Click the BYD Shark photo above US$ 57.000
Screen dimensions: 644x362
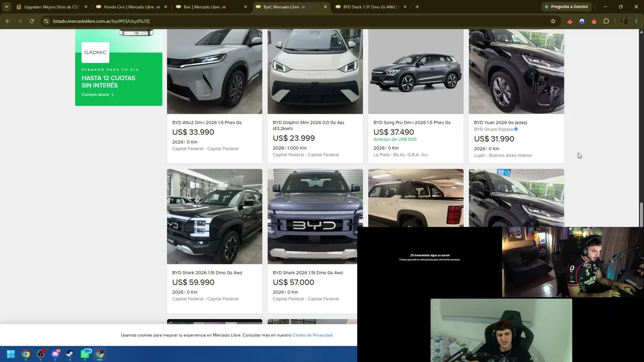pyautogui.click(x=315, y=216)
